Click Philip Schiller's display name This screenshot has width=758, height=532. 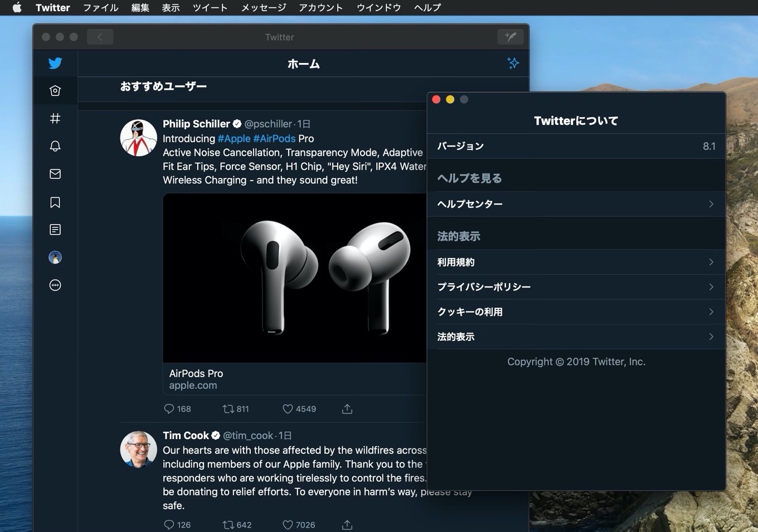(x=196, y=124)
